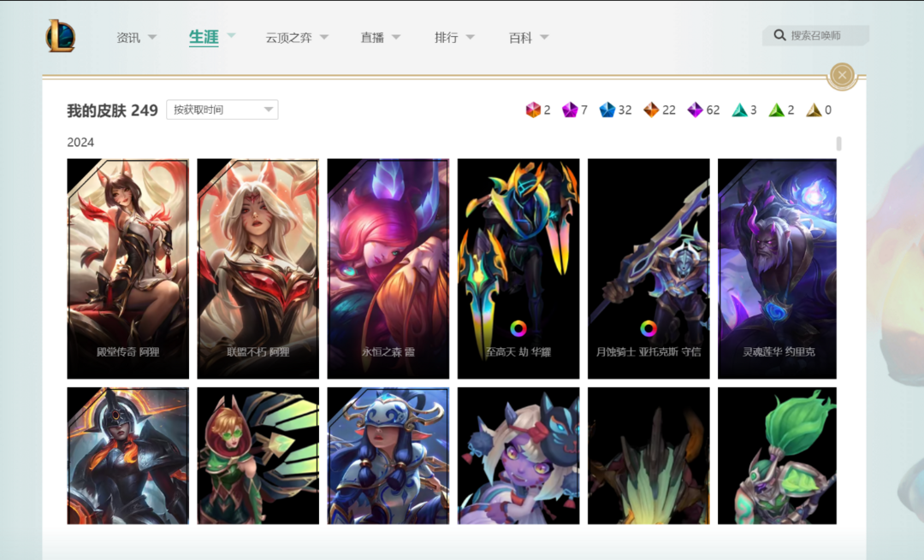The image size is (924, 560).
Task: Click the magenta gem icon showing 7
Action: tap(570, 110)
